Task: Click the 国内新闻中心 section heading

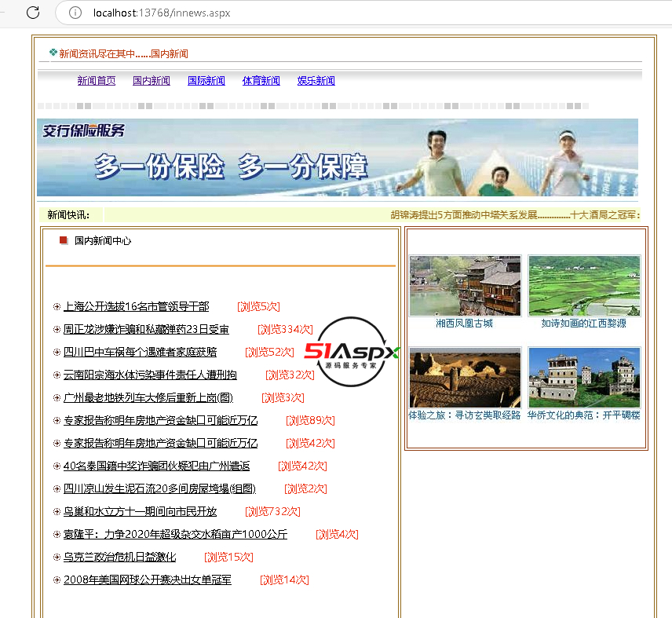Action: 103,241
